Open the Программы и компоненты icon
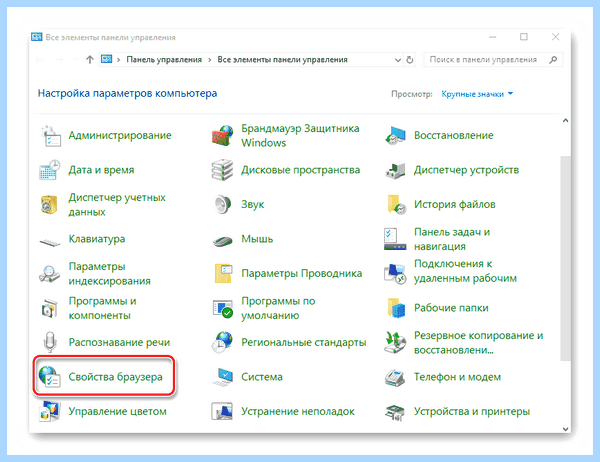This screenshot has width=600, height=462. click(x=50, y=308)
